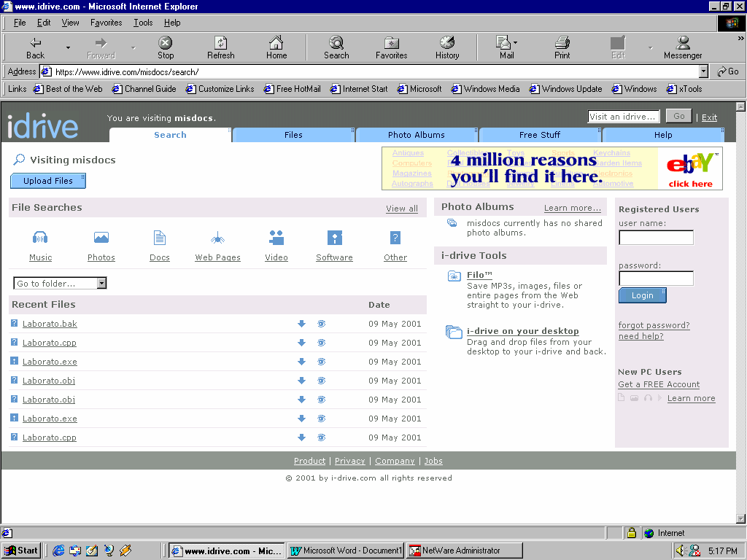Image resolution: width=747 pixels, height=560 pixels.
Task: Open the Address bar dropdown arrow
Action: pyautogui.click(x=703, y=71)
